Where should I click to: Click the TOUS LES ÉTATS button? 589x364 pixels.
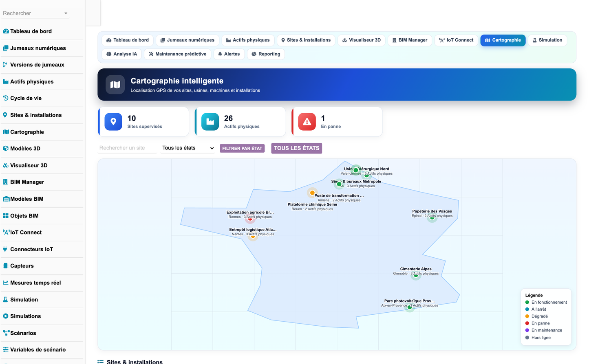point(297,148)
